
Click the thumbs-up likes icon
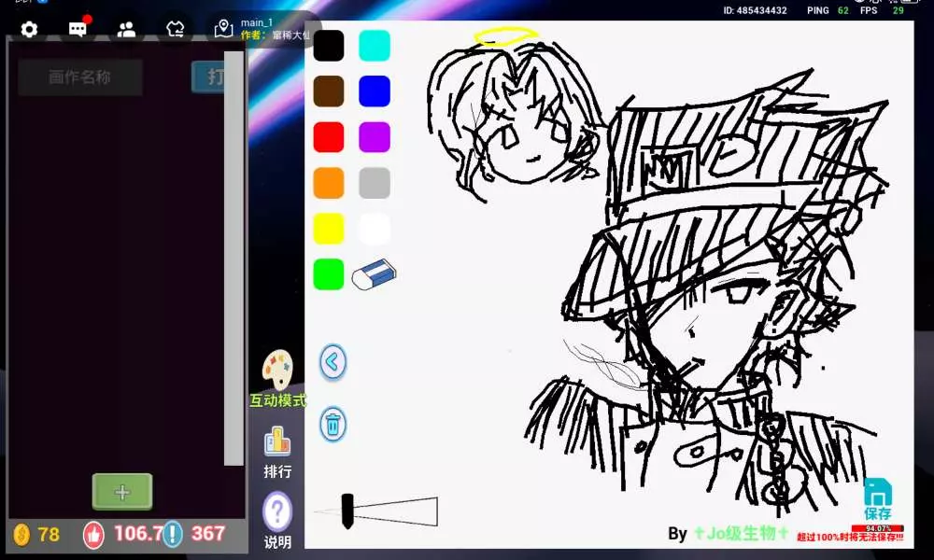tap(93, 534)
